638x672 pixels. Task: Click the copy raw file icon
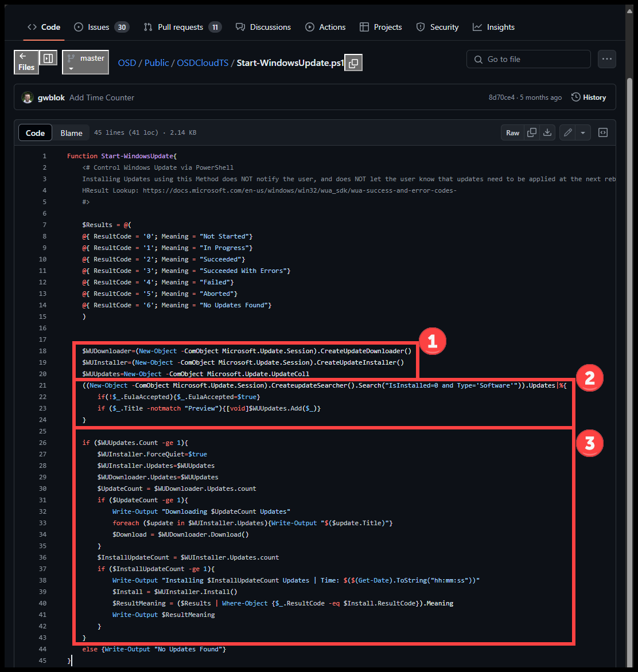click(532, 132)
